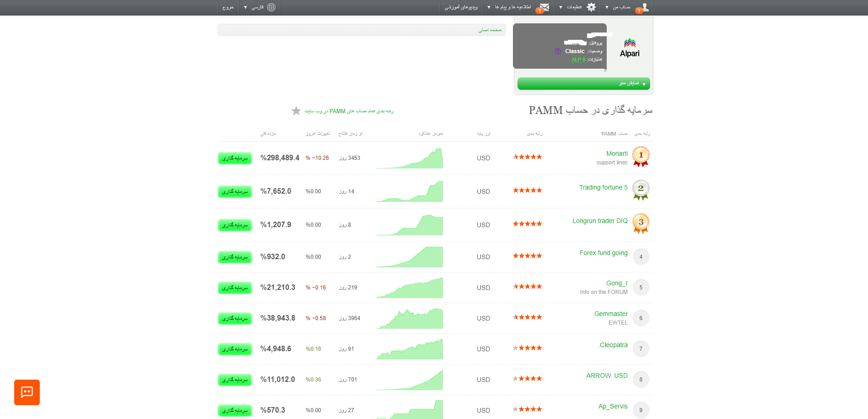Image resolution: width=868 pixels, height=419 pixels.
Task: Click the star rating in ARROW. USD row
Action: [x=527, y=379]
